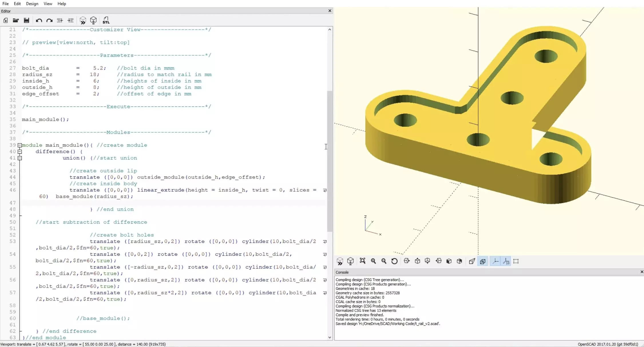Toggle Show Edges in the viewport toolbar
Screen dimensions: 644x347
516,261
